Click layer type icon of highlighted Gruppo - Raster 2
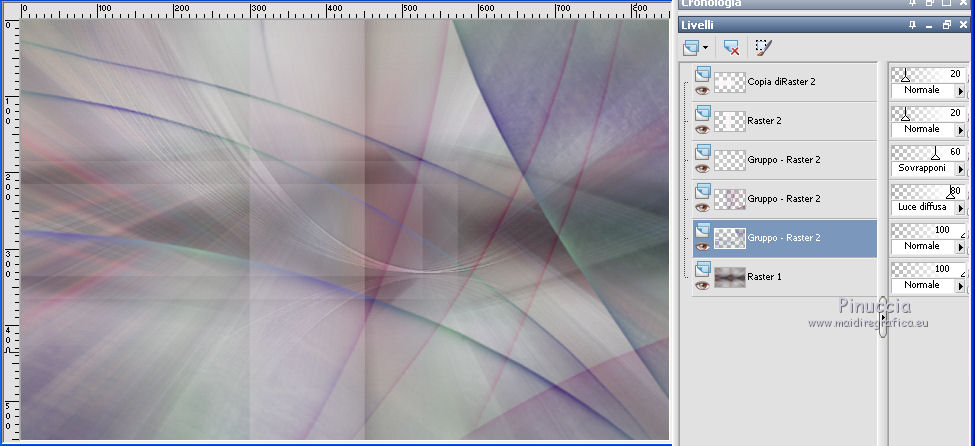Image resolution: width=975 pixels, height=446 pixels. tap(703, 230)
